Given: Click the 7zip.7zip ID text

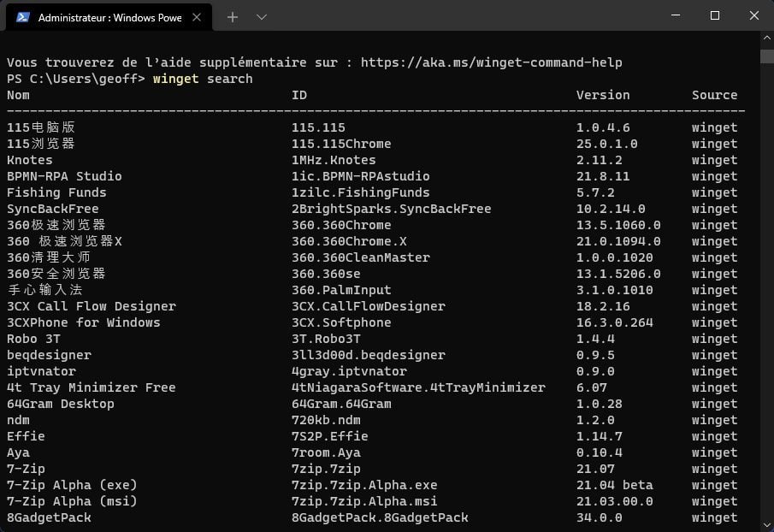Looking at the screenshot, I should click(x=326, y=469).
